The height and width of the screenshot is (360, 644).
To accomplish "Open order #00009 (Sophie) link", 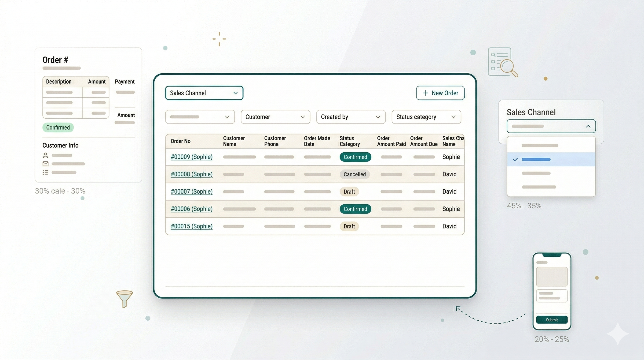I will click(x=191, y=157).
